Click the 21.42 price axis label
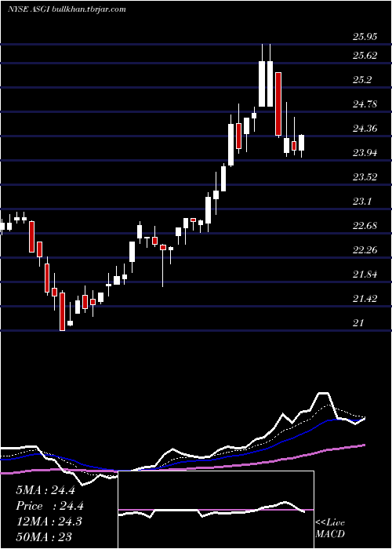 point(365,299)
